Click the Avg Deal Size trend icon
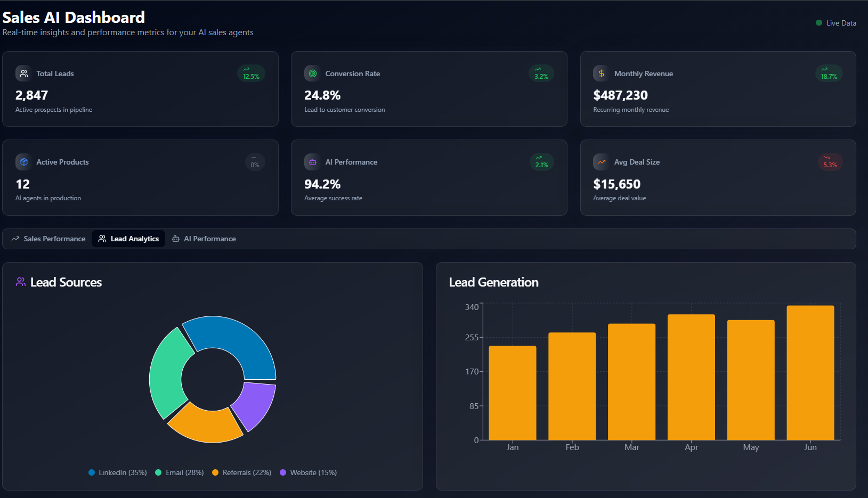868x498 pixels. pyautogui.click(x=601, y=162)
